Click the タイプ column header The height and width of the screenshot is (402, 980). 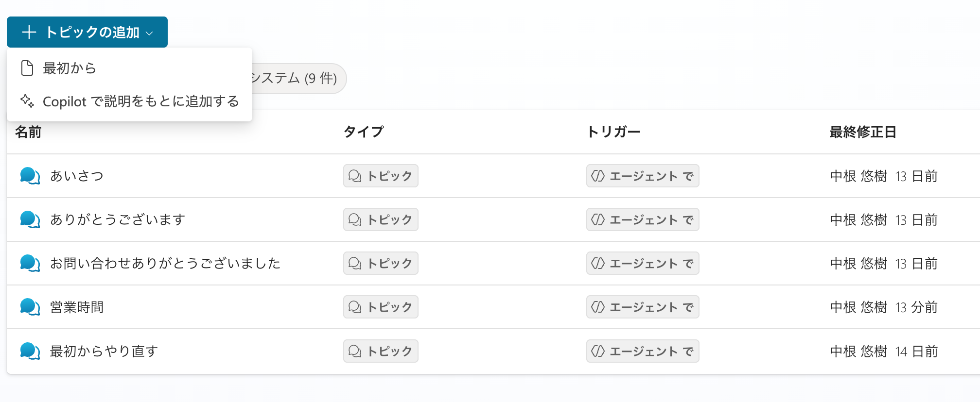click(x=363, y=132)
